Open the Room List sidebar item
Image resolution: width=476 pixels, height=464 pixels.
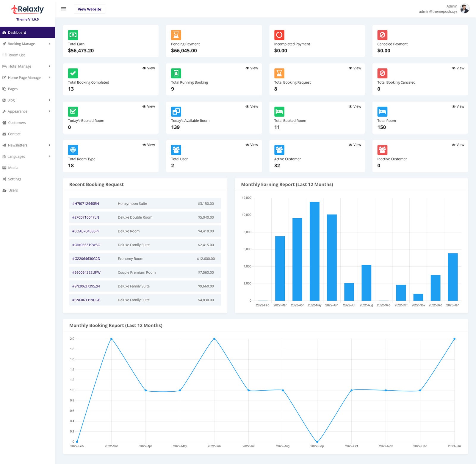[17, 55]
